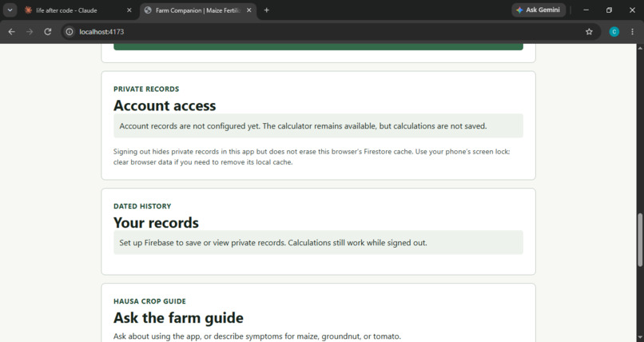The width and height of the screenshot is (644, 342).
Task: Open the Chrome three-dot menu
Action: (x=632, y=32)
